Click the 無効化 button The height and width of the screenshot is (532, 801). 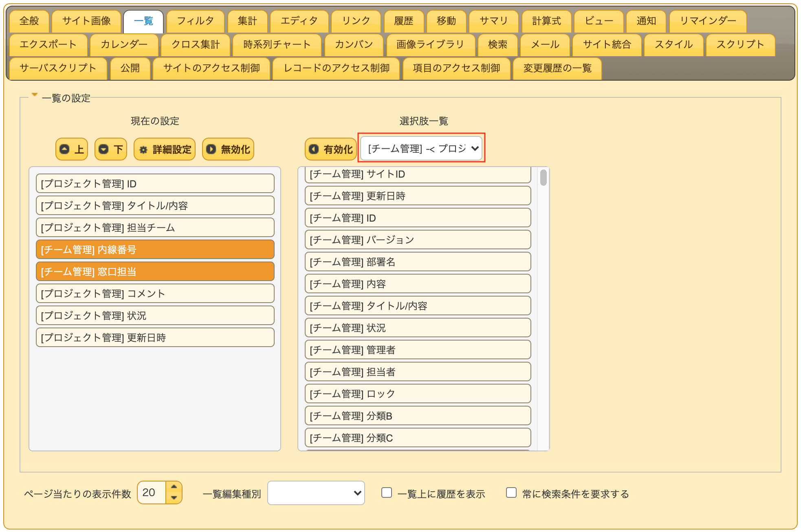click(x=228, y=149)
